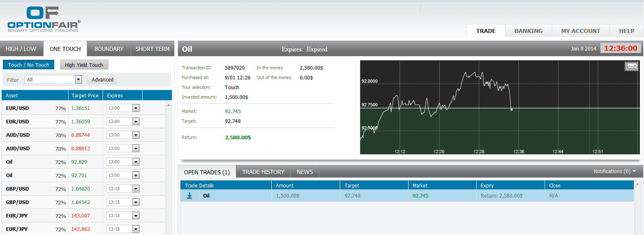Click the 12:36:00 clock display
The height and width of the screenshot is (235, 644).
click(620, 48)
